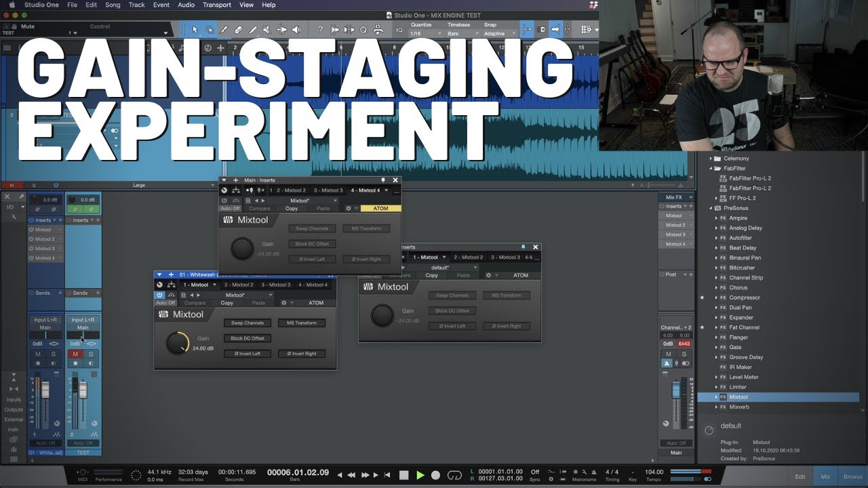Switch to 3 - Mixtool 3 tab in Main Inserts
The width and height of the screenshot is (868, 488).
coord(328,190)
